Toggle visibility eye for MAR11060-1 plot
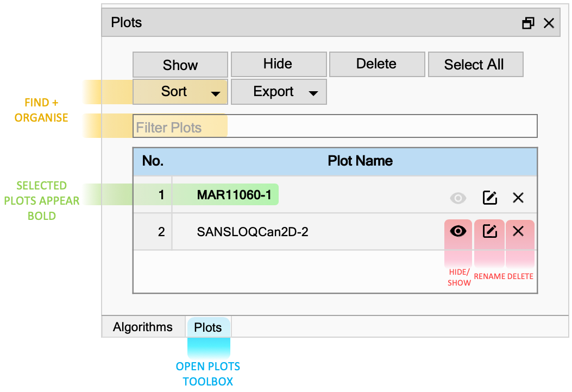Viewport: 572px width, 392px height. pos(458,198)
